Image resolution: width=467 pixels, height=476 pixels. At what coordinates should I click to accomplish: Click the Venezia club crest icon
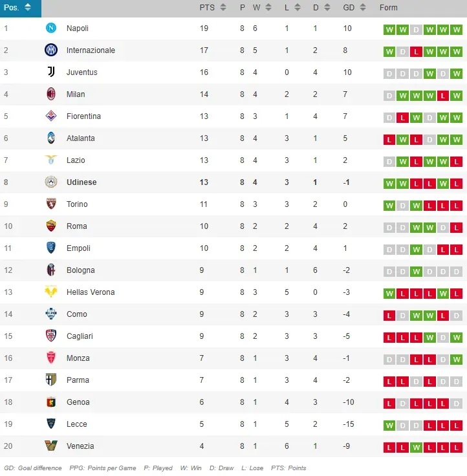tap(51, 446)
